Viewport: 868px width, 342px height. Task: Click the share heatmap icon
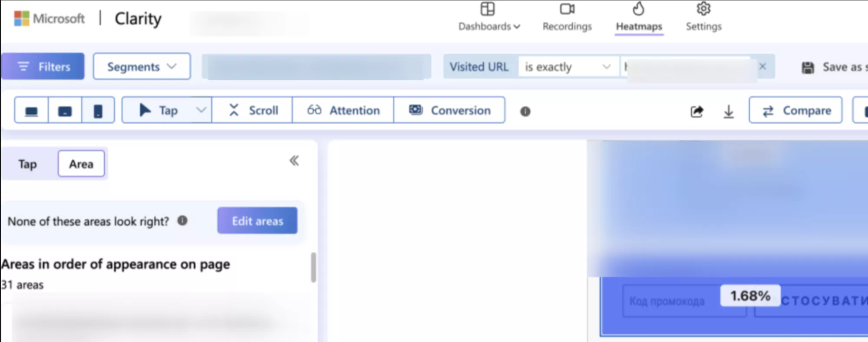(x=696, y=112)
